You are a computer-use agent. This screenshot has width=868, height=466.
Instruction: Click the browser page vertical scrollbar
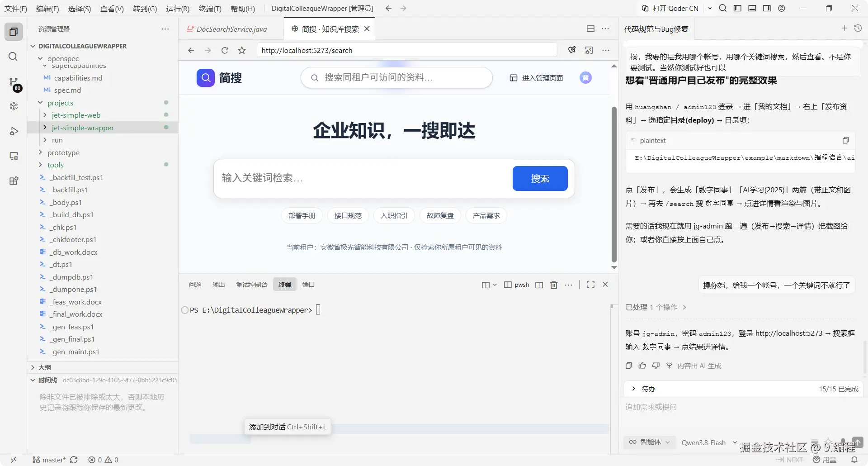(x=614, y=184)
